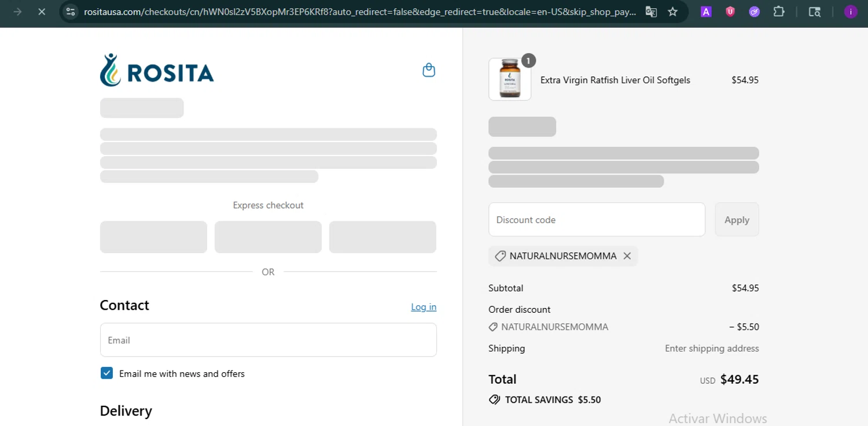Click the Express checkout label
The image size is (868, 426).
[268, 205]
